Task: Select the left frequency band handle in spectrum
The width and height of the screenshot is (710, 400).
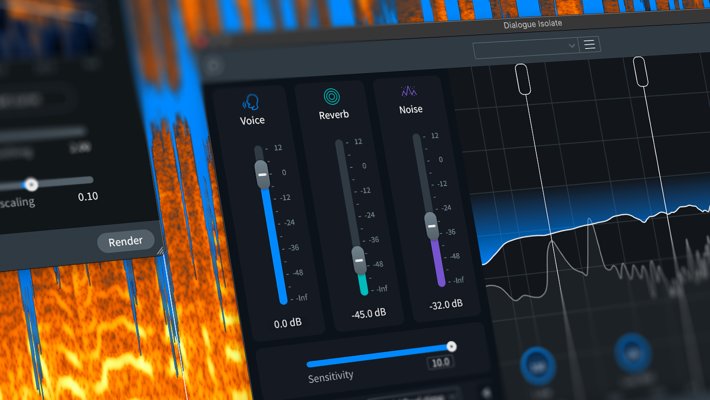Action: click(521, 77)
